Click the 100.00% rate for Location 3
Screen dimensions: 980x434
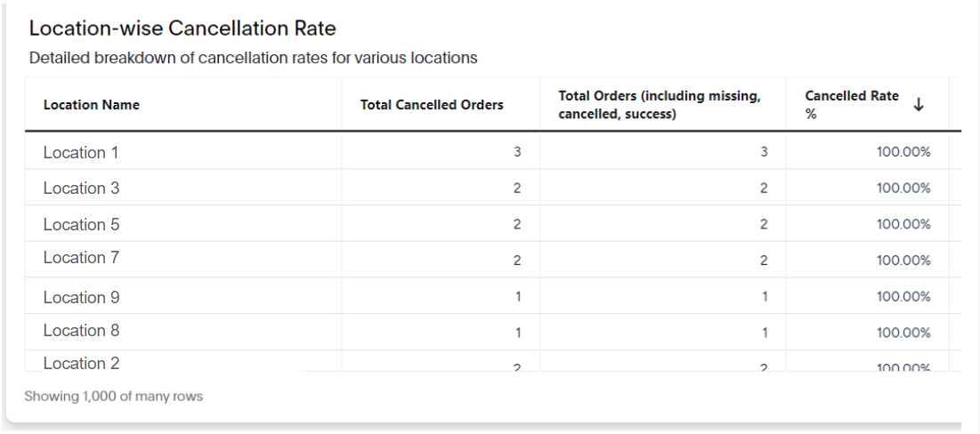(x=903, y=188)
